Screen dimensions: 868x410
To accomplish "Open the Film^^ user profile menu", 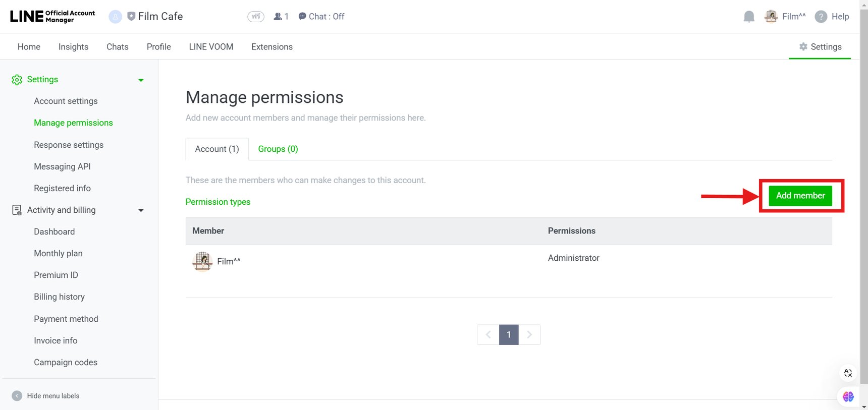I will point(785,17).
